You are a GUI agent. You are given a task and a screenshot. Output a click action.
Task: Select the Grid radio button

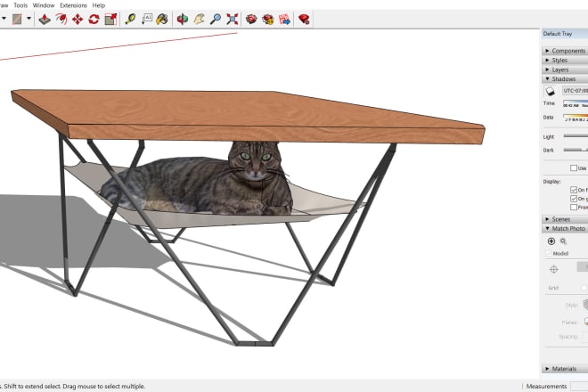point(584,288)
